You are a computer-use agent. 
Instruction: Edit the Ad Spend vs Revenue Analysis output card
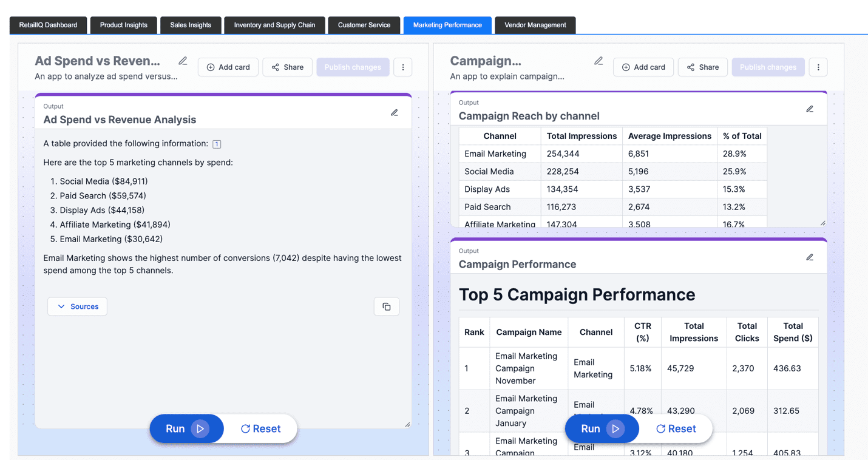tap(395, 112)
